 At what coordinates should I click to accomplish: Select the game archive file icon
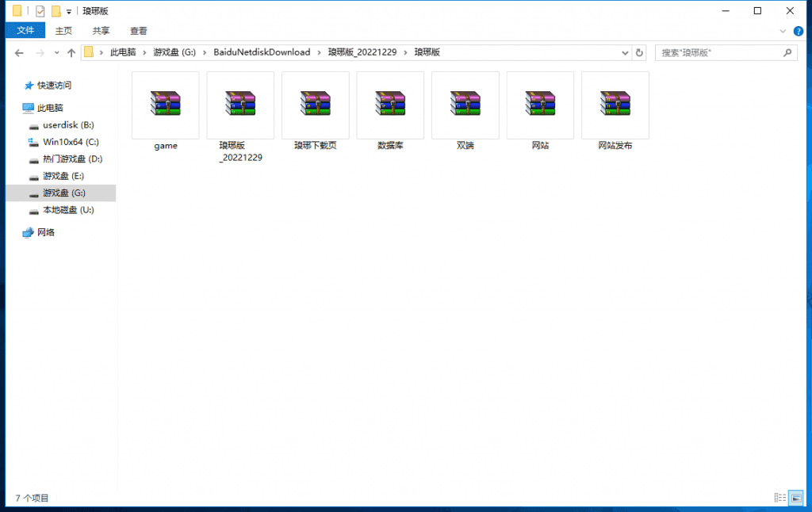[166, 104]
